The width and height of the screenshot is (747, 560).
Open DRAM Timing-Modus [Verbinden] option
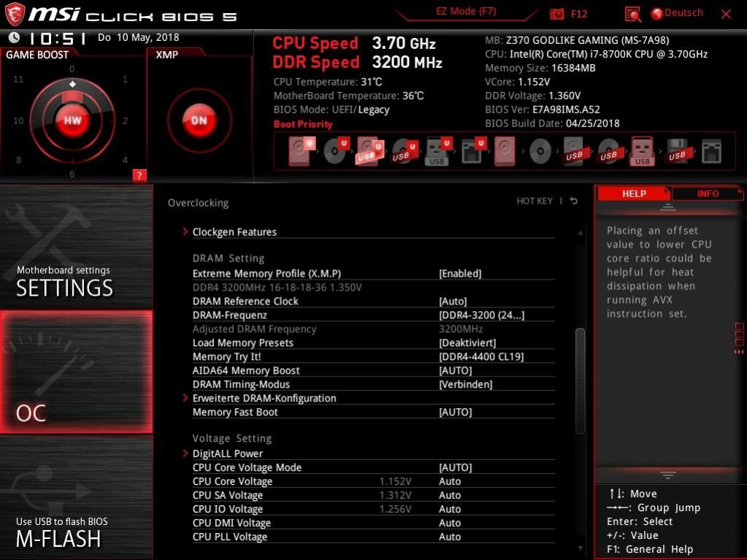coord(465,384)
